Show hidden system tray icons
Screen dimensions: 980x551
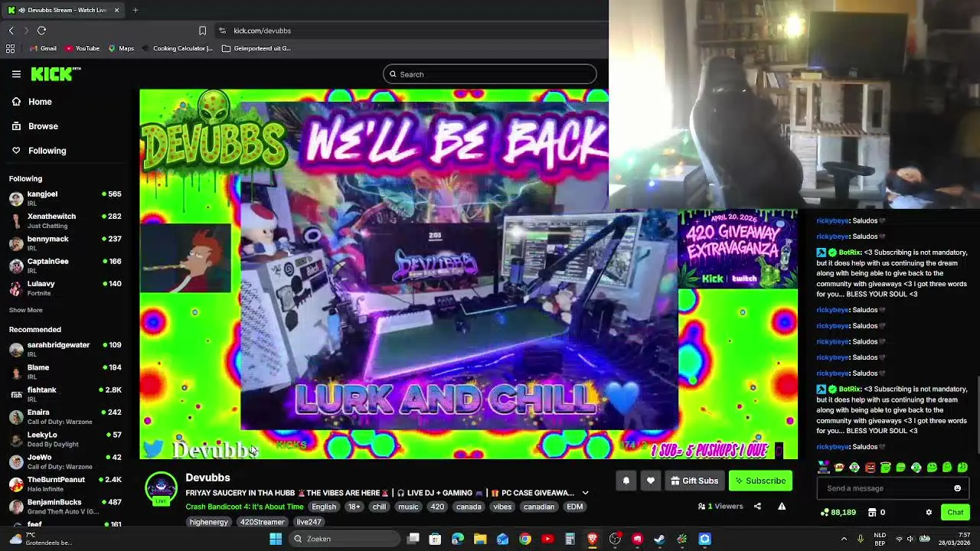tap(844, 539)
